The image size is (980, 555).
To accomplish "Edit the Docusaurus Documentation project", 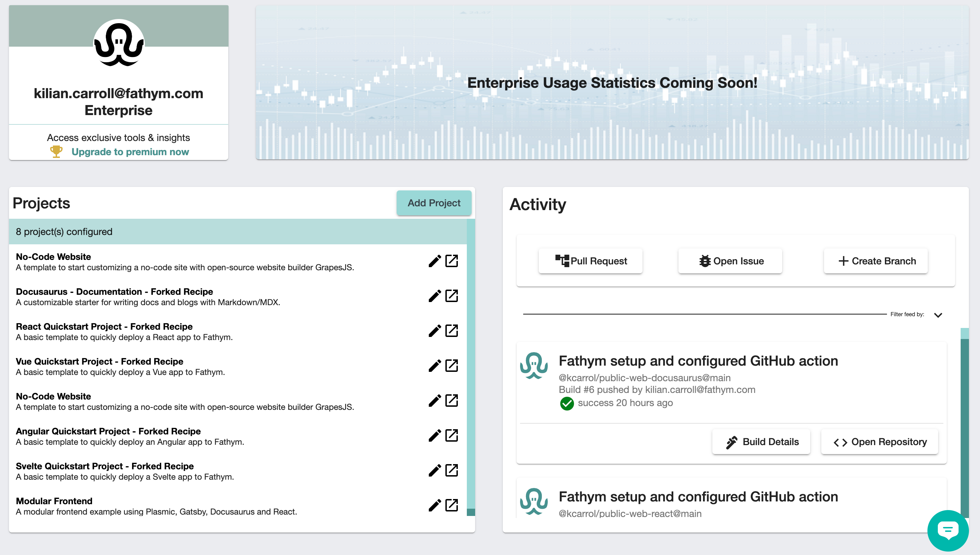I will pyautogui.click(x=434, y=296).
